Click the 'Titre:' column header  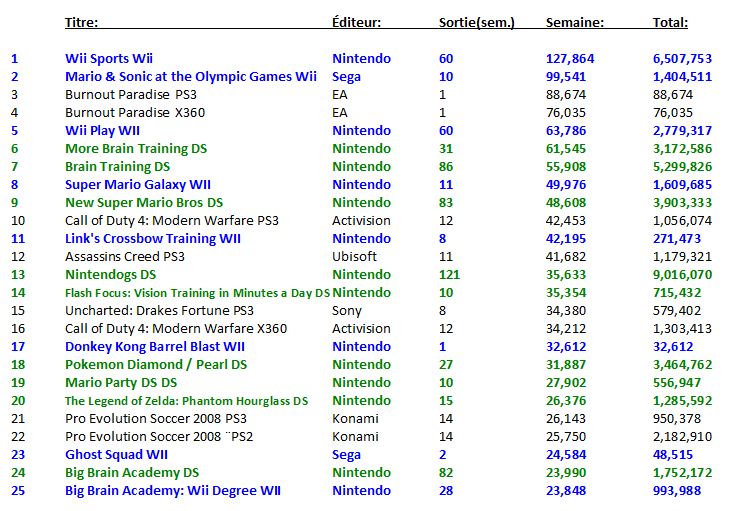pyautogui.click(x=81, y=22)
